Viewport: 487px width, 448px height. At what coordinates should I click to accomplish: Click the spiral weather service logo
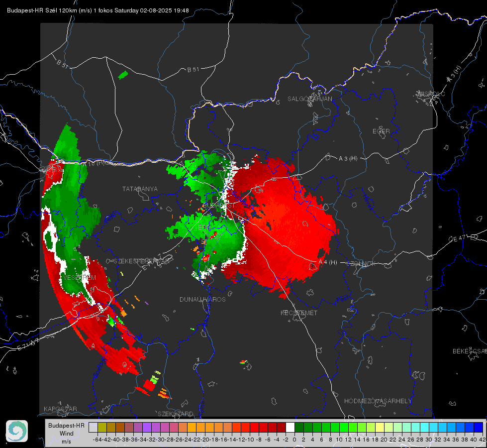[17, 431]
